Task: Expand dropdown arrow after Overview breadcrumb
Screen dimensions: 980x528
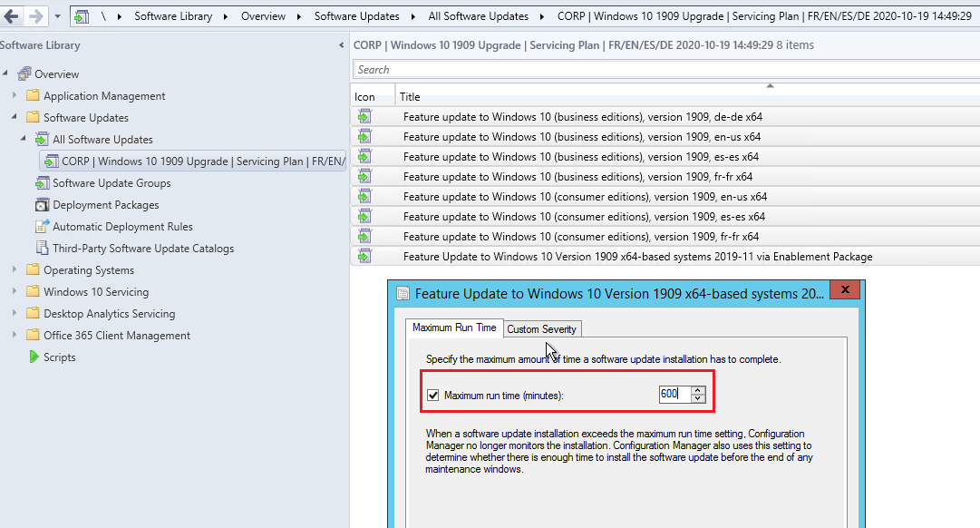Action: pyautogui.click(x=299, y=16)
